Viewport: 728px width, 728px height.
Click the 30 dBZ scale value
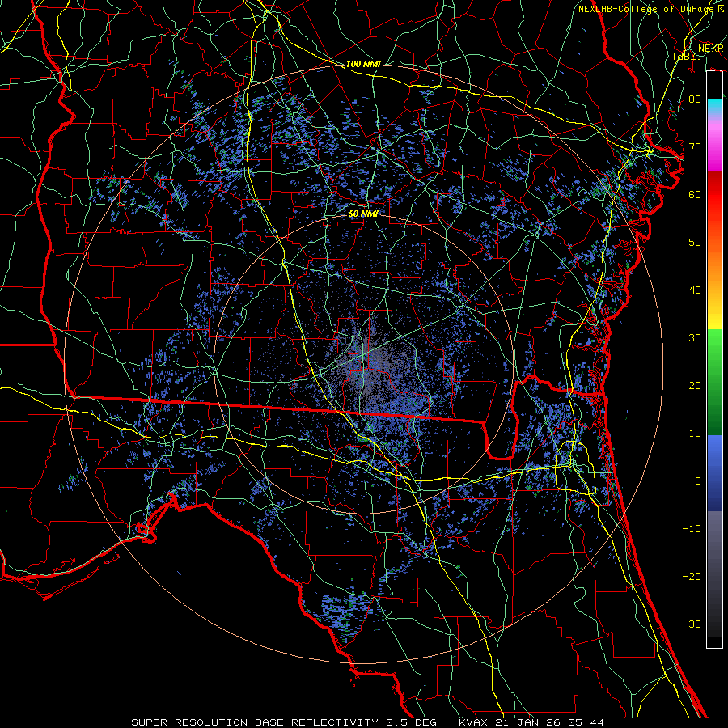coord(695,337)
